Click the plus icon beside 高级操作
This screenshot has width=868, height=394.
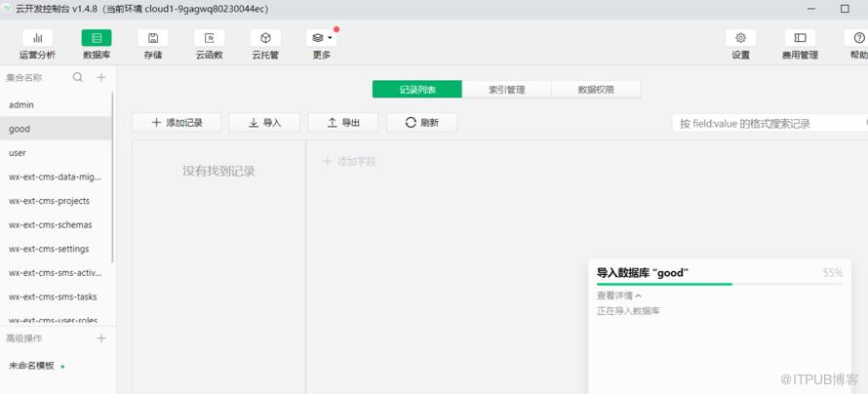click(101, 338)
